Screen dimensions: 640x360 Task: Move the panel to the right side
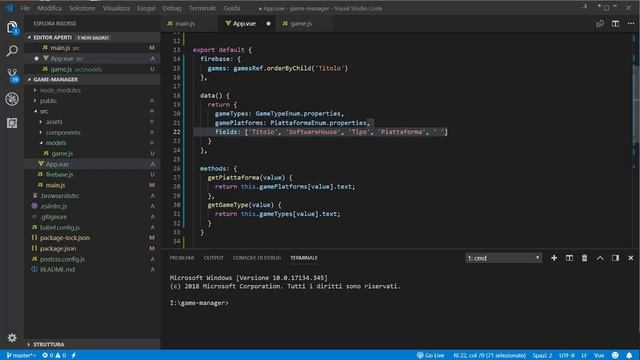click(615, 258)
